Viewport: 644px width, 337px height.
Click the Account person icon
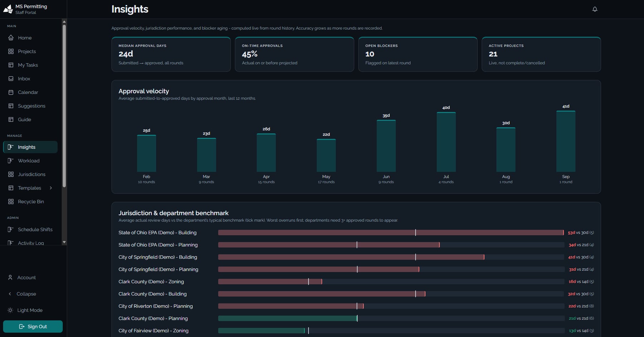click(10, 278)
